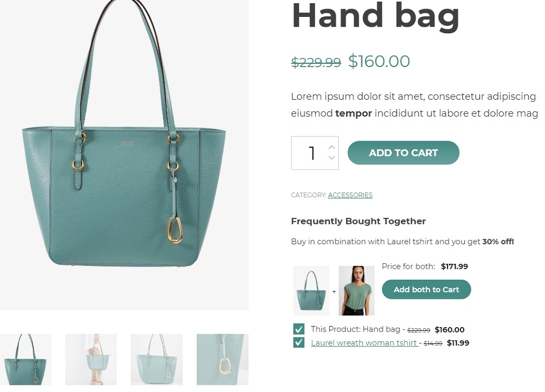Click Add both to Cart button

tap(426, 290)
